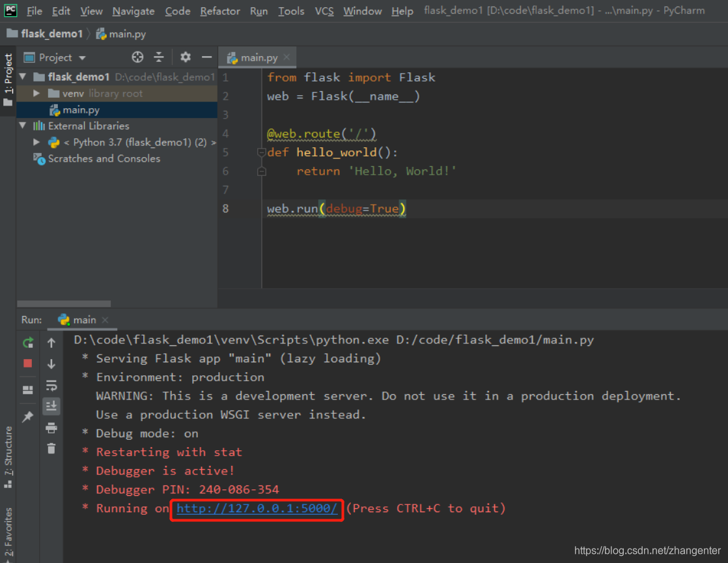Close the main.py editor tab
This screenshot has height=563, width=728.
287,57
